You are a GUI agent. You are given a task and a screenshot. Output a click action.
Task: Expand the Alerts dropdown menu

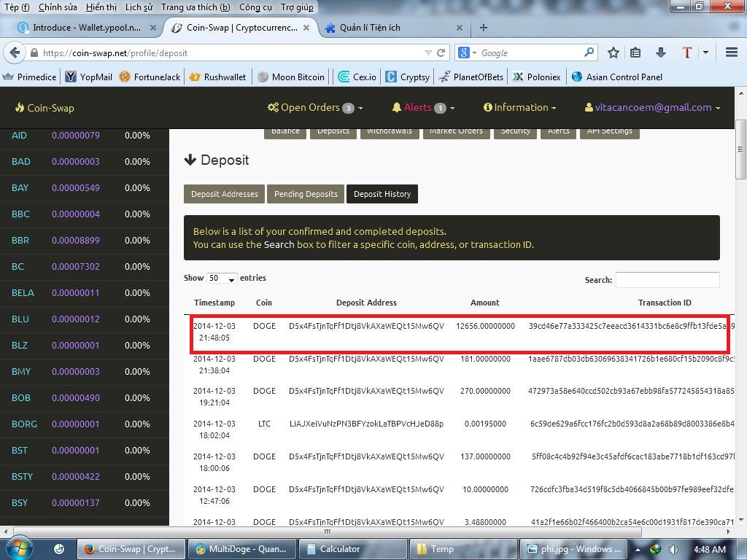tap(423, 107)
